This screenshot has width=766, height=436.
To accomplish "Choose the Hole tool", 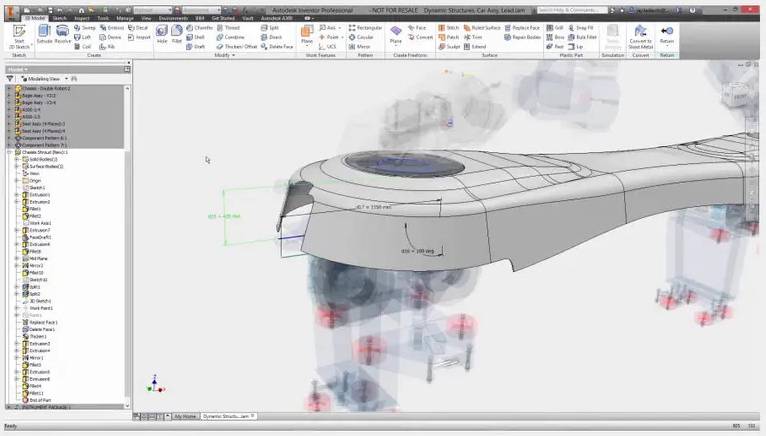I will click(162, 35).
